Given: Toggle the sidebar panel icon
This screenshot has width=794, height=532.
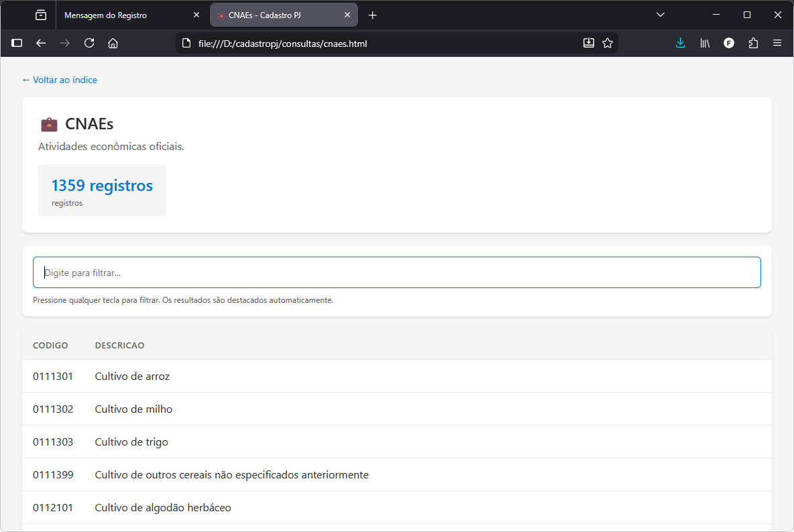Looking at the screenshot, I should click(17, 43).
